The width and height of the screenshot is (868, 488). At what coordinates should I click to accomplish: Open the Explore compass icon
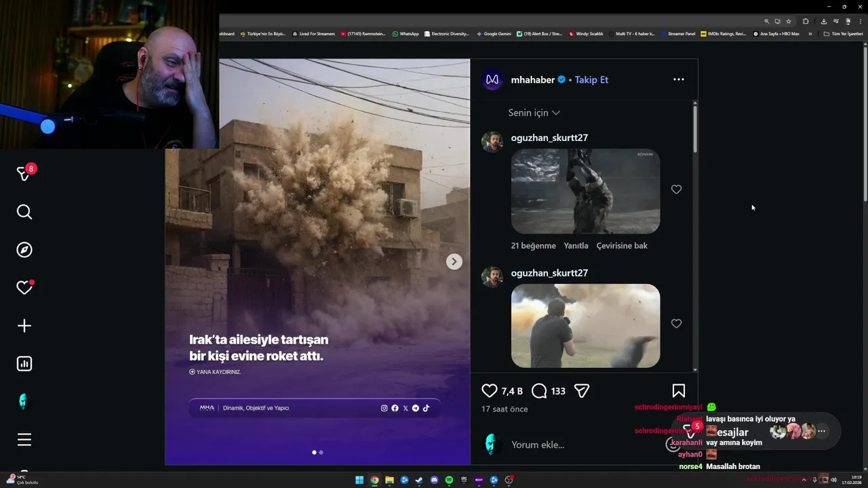[x=24, y=250]
